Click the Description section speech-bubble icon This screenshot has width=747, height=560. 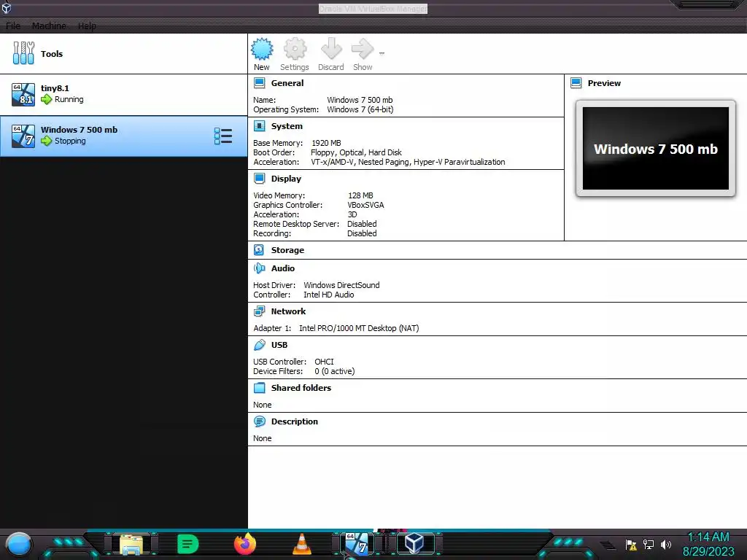259,421
